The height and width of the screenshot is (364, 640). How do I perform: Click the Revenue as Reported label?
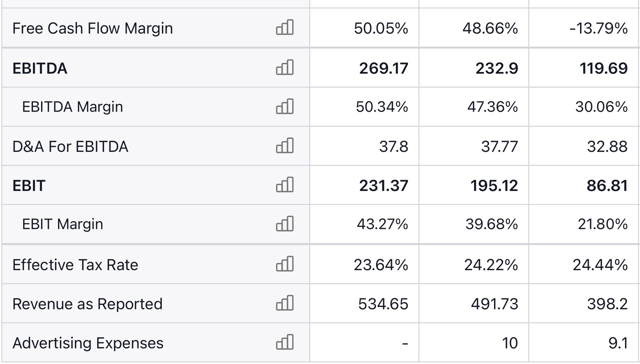point(87,304)
